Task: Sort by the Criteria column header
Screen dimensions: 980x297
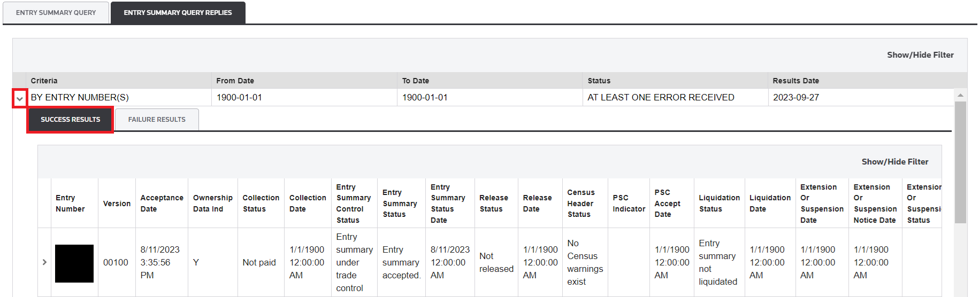Action: [44, 81]
